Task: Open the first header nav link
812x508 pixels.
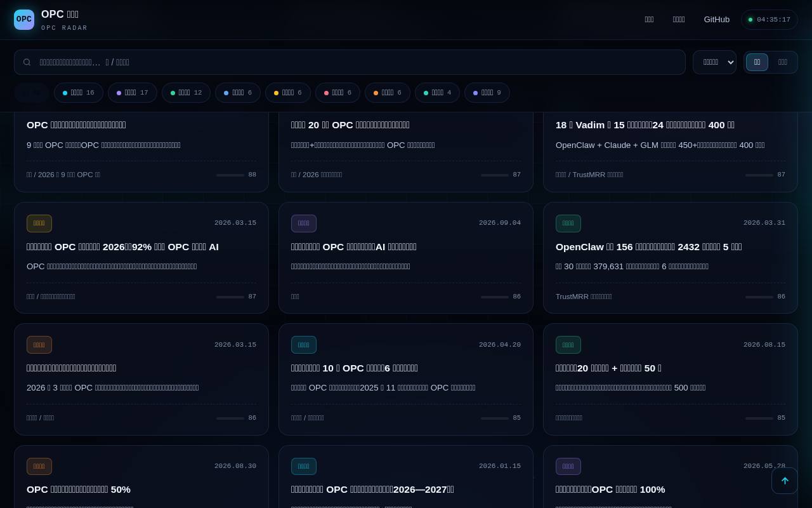Action: click(649, 20)
